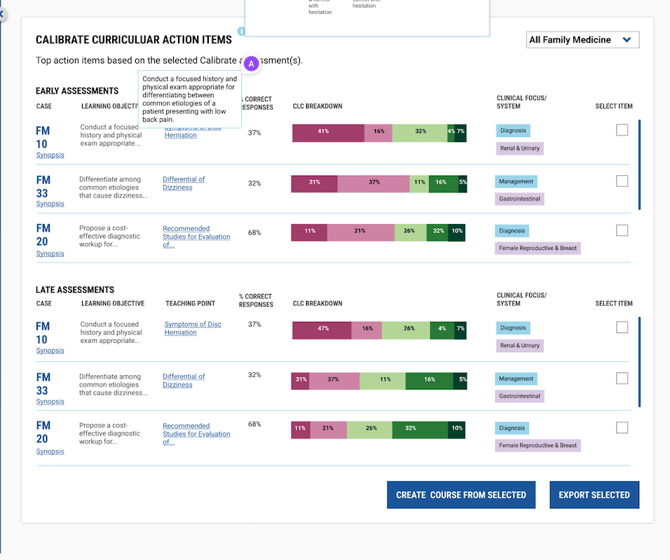Click Late Assessments Recommended Studies for Evaluation link
Viewport: 670px width, 560px height.
coord(196,433)
